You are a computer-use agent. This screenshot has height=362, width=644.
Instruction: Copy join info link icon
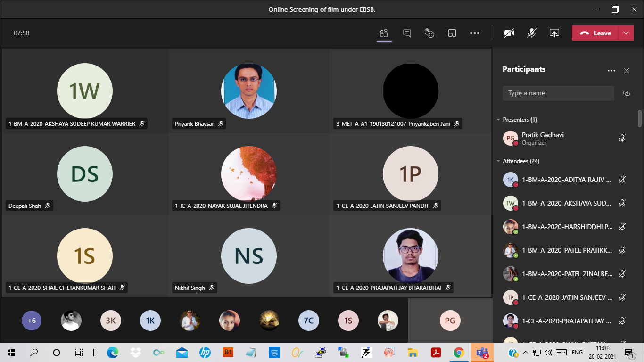coord(627,93)
